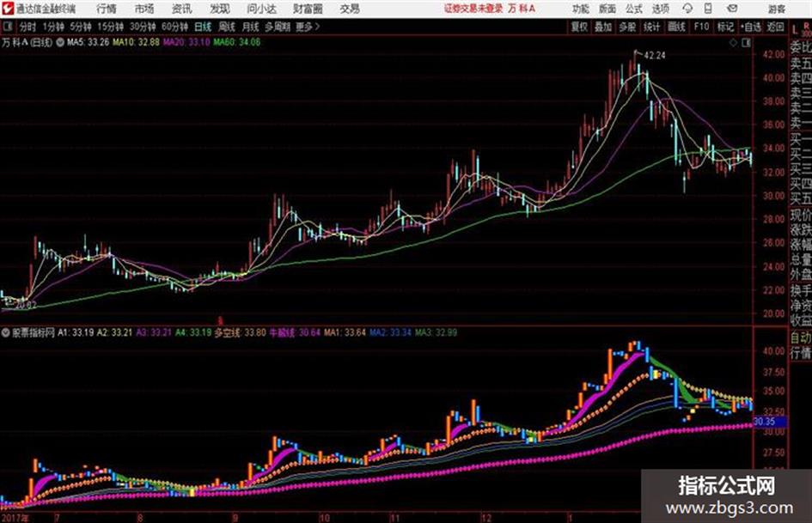Click the MA60: 34.06 label
The height and width of the screenshot is (523, 812).
click(237, 42)
